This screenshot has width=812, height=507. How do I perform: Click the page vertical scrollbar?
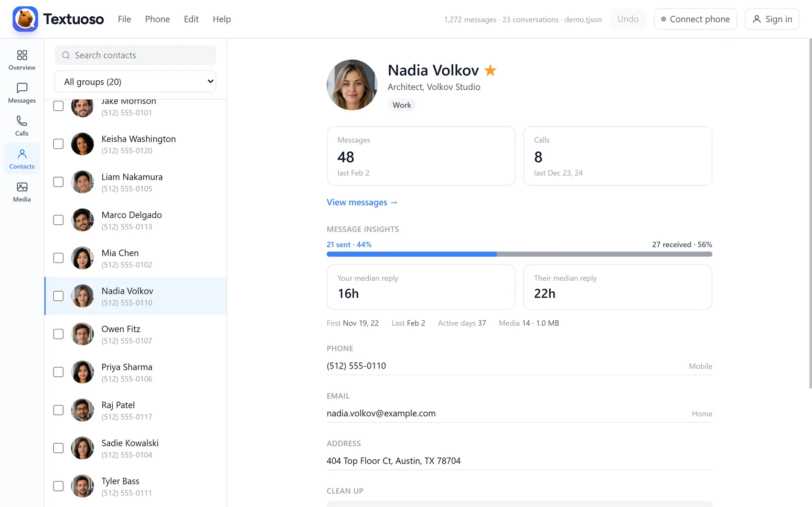(x=810, y=214)
